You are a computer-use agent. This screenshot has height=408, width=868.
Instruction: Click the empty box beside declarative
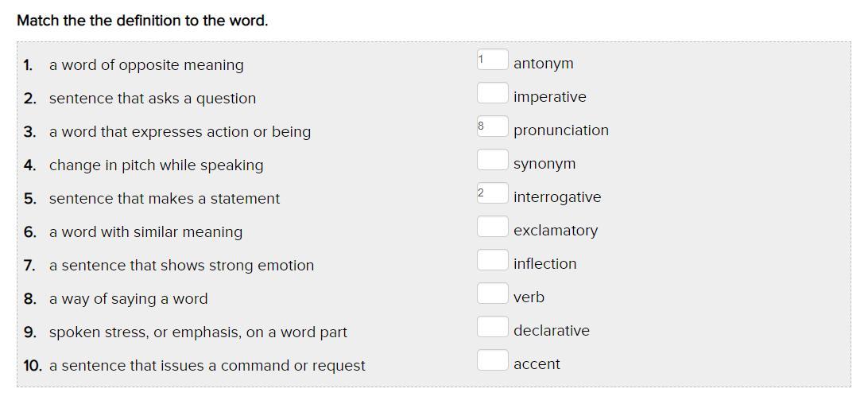pos(492,328)
